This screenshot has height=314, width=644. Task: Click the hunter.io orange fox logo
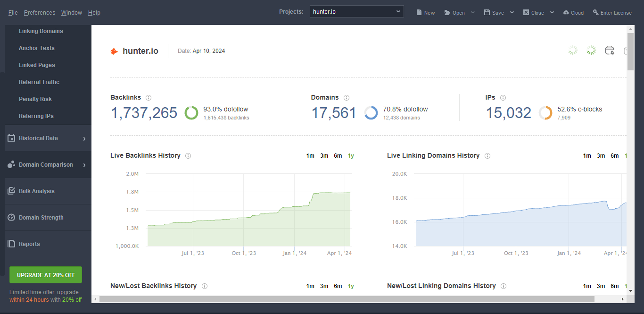[x=114, y=51]
